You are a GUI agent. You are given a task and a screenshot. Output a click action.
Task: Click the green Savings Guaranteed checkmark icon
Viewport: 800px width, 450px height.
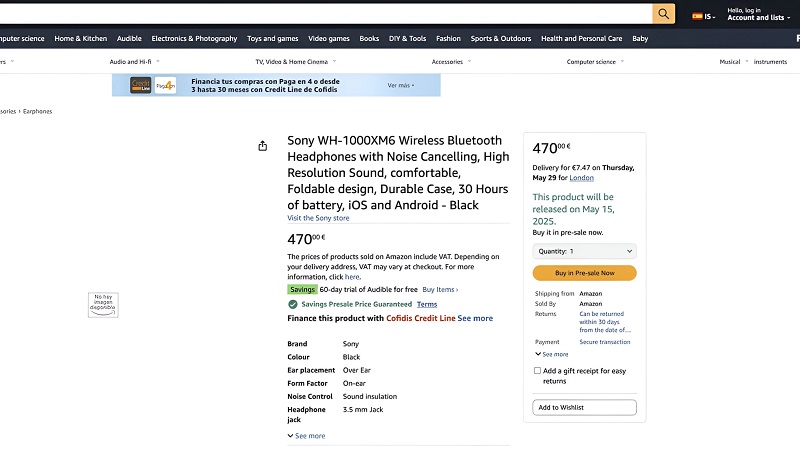(292, 304)
